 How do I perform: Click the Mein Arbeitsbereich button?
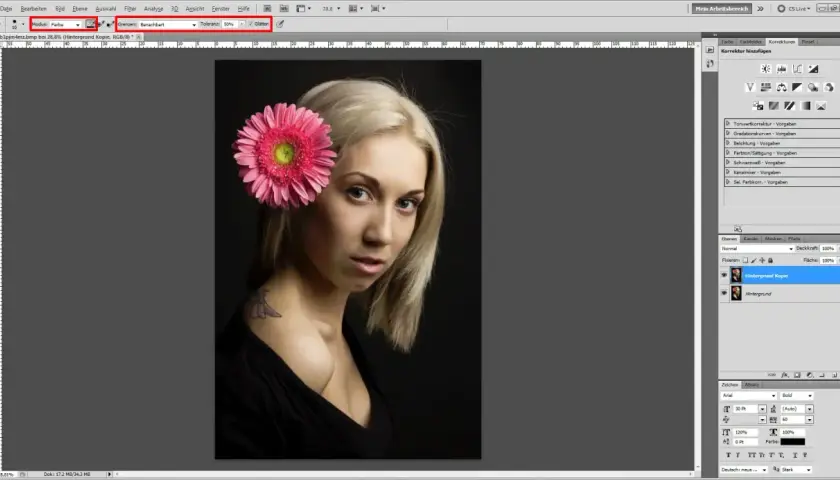pos(722,9)
